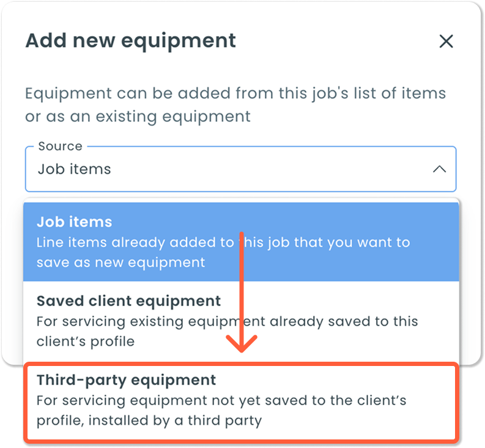485x448 pixels.
Task: Select the highlighted Job items option
Action: tap(241, 242)
